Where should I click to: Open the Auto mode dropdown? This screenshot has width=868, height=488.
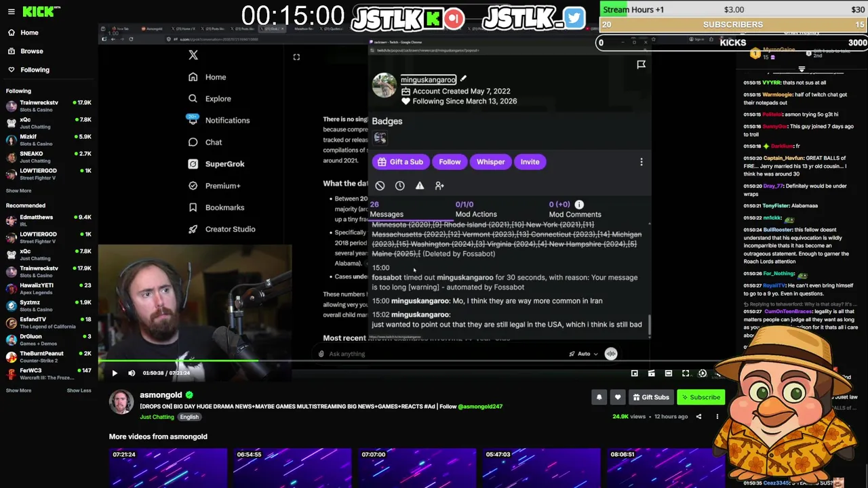click(x=584, y=354)
